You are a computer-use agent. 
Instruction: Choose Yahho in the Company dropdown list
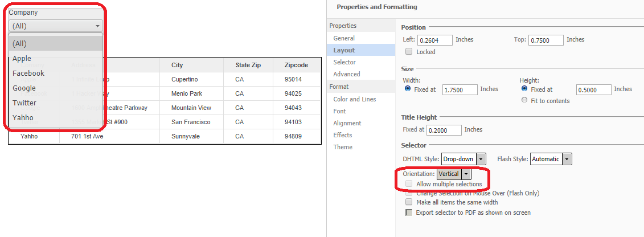(x=56, y=117)
